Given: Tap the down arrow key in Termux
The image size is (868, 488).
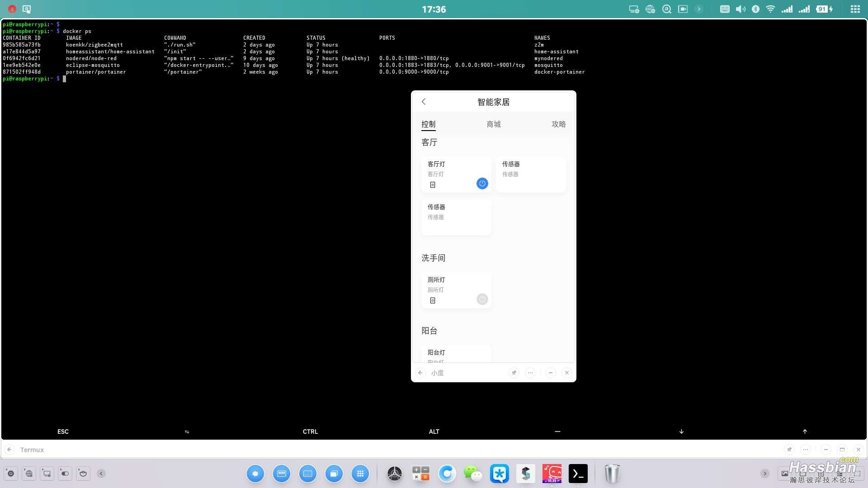Looking at the screenshot, I should click(681, 432).
